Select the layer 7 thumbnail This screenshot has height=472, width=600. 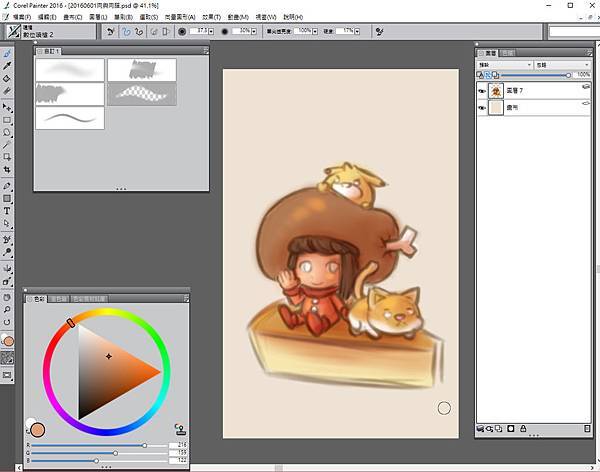[496, 91]
